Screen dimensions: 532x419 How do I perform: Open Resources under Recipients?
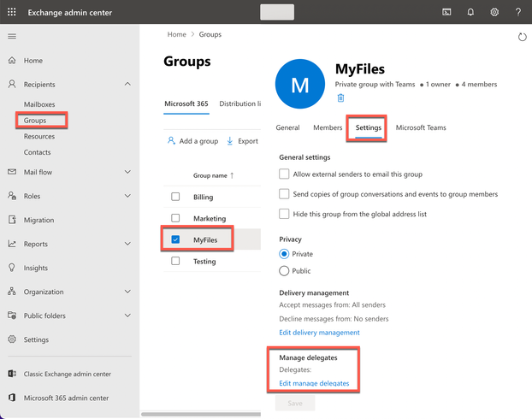pos(39,136)
